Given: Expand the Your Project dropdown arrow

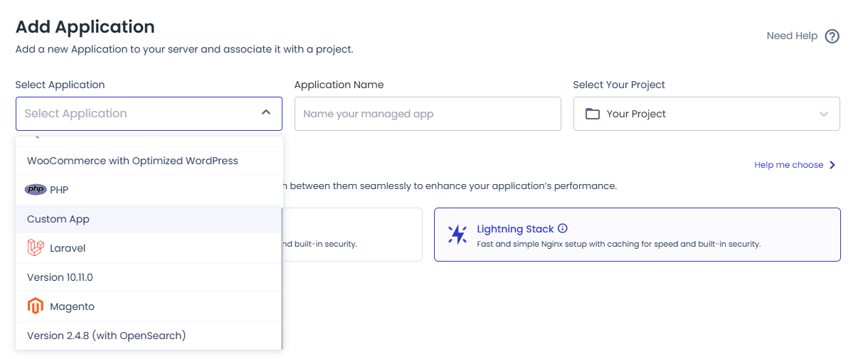Looking at the screenshot, I should [824, 114].
